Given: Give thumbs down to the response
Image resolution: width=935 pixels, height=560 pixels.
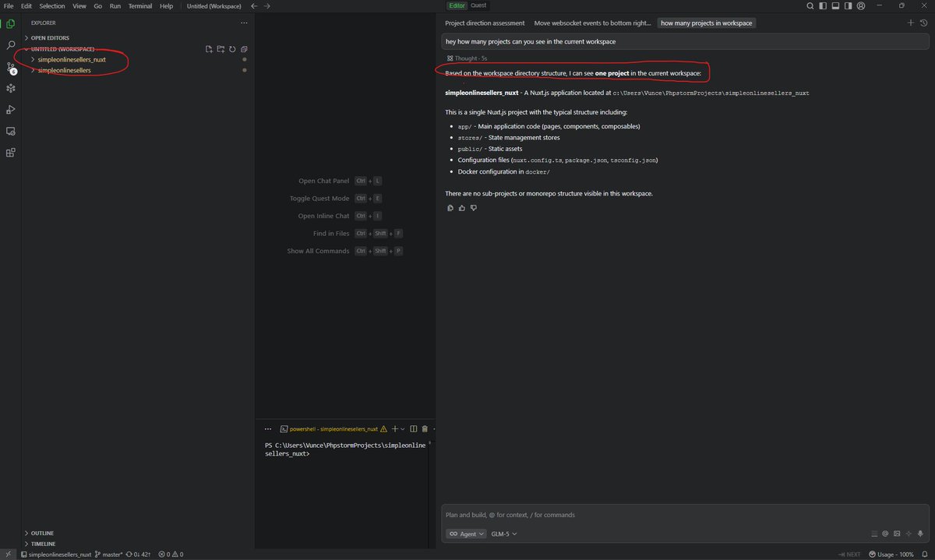Looking at the screenshot, I should (473, 208).
